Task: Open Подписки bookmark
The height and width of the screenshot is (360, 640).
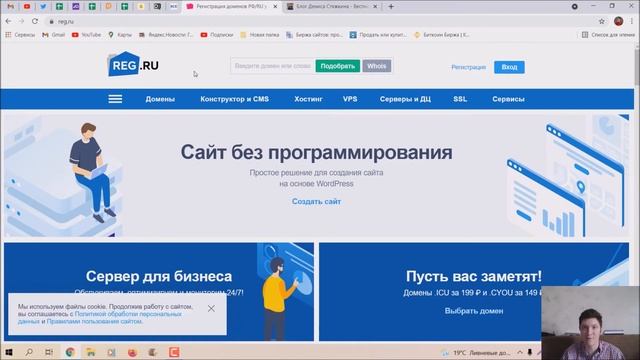Action: click(217, 35)
